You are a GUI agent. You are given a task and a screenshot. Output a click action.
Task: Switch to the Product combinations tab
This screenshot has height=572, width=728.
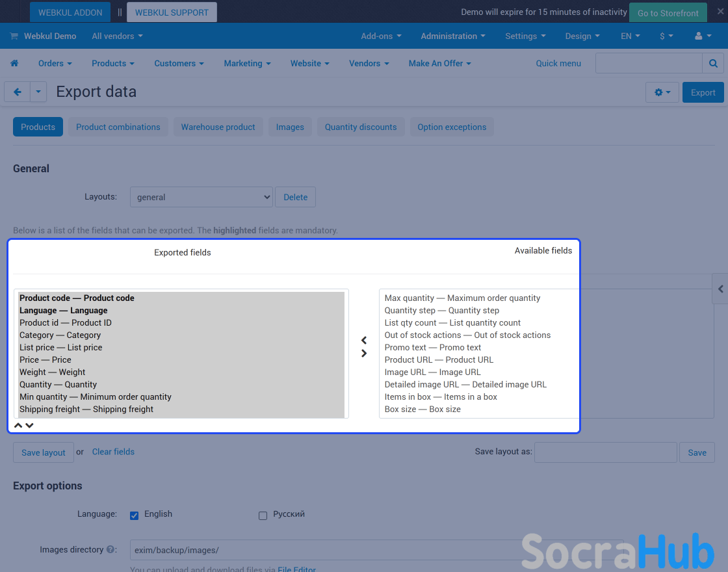click(118, 127)
